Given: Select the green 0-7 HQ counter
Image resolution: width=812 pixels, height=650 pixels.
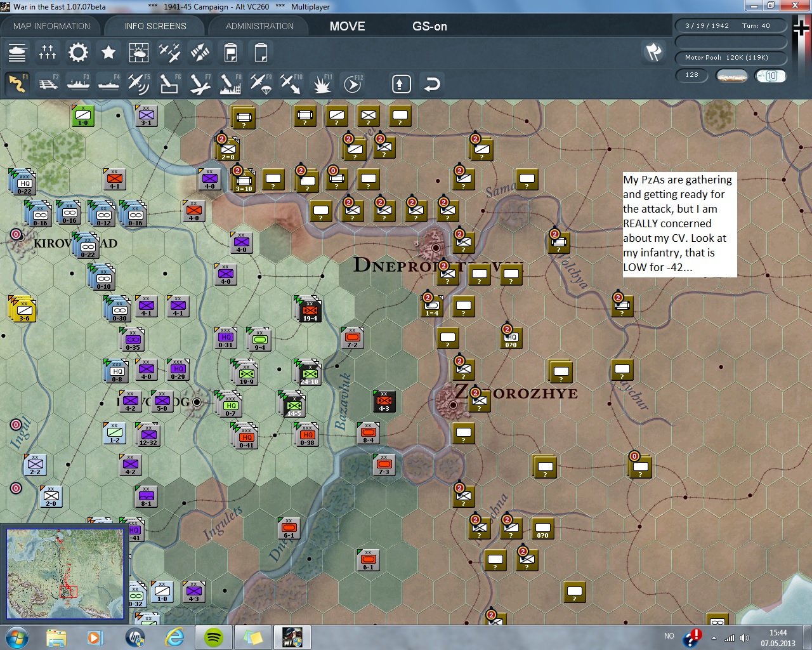Looking at the screenshot, I should point(230,406).
